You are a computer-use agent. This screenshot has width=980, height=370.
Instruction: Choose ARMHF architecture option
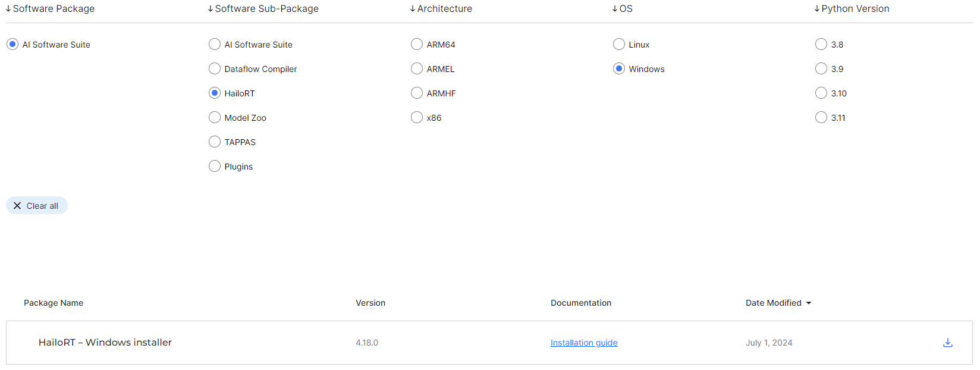coord(417,93)
